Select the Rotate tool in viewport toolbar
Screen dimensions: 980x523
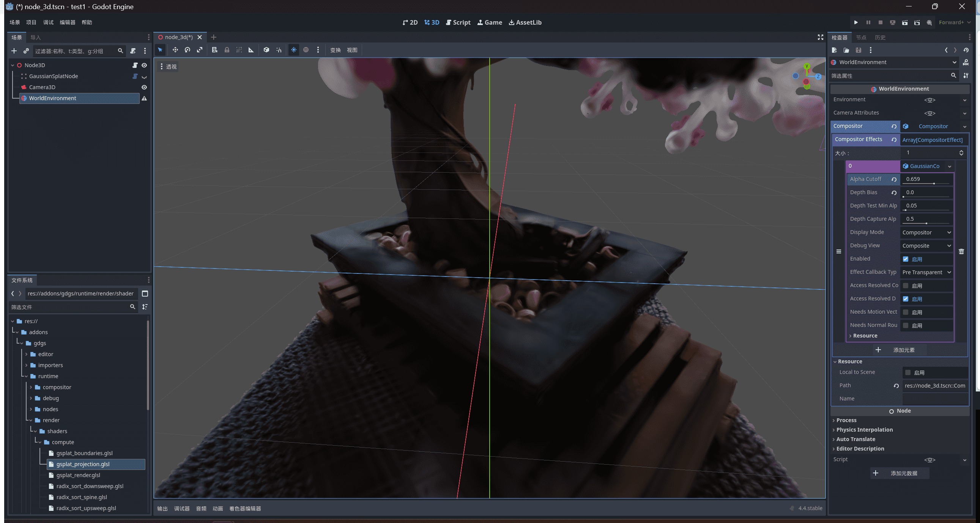[x=187, y=50]
